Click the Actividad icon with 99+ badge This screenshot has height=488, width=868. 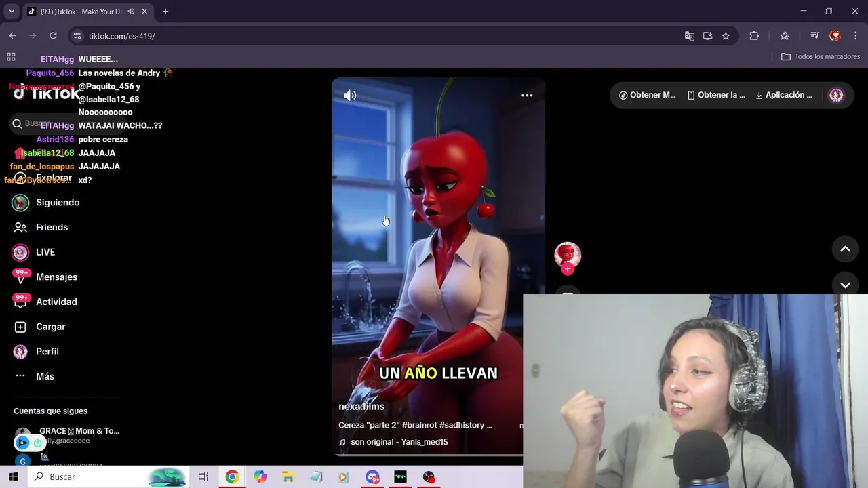[x=21, y=302]
